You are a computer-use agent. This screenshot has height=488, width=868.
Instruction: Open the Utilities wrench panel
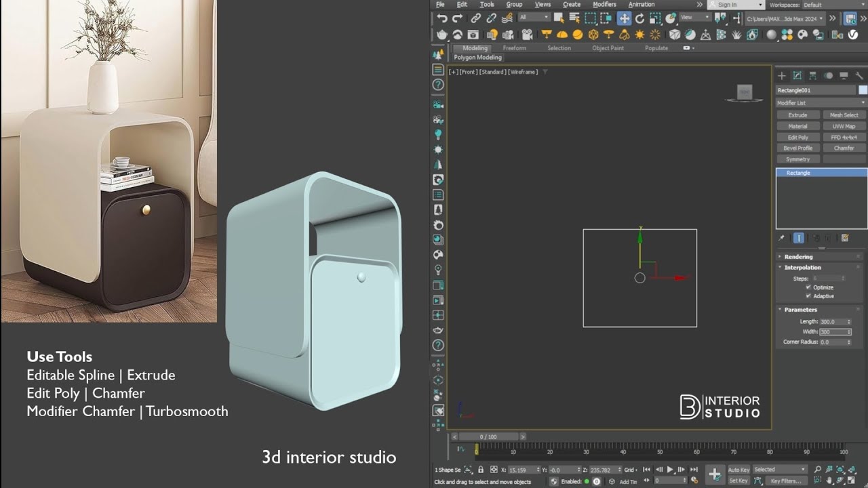click(859, 76)
